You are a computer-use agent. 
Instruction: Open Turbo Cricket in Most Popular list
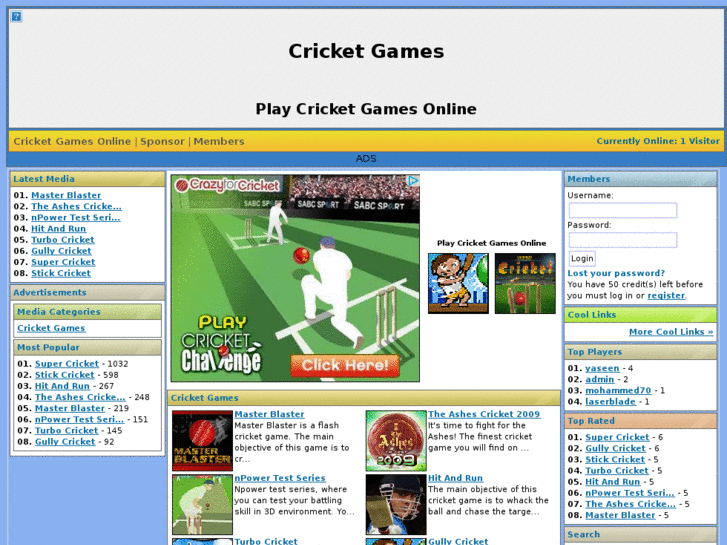coord(66,430)
